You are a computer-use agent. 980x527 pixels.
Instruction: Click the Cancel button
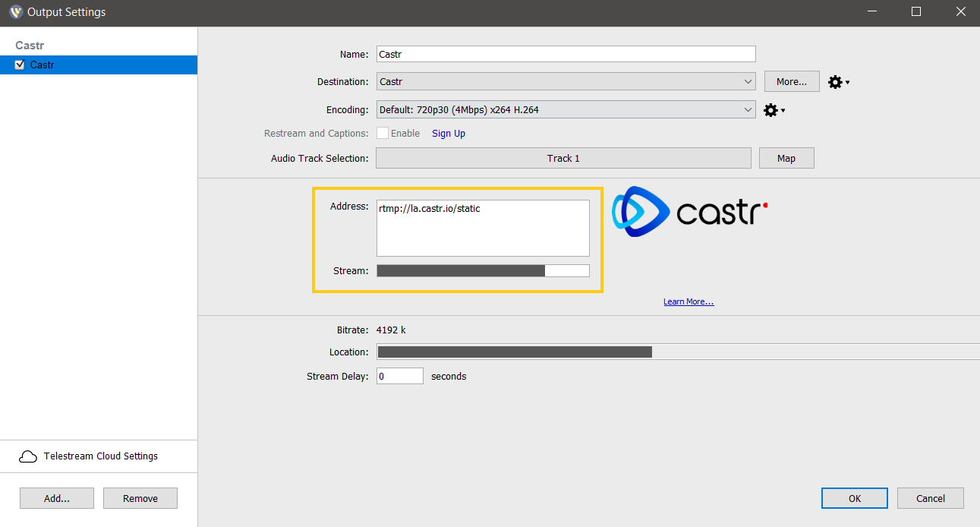point(931,498)
